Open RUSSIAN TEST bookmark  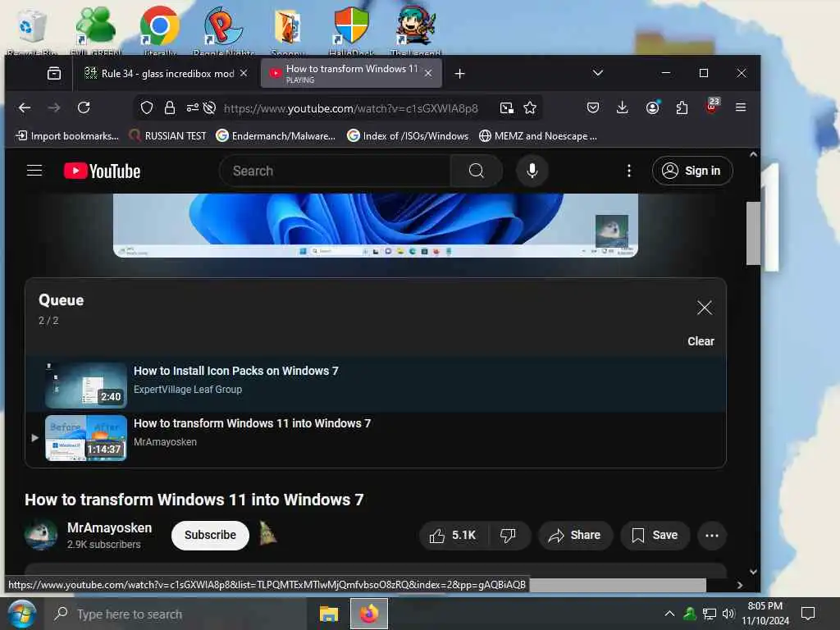[167, 136]
